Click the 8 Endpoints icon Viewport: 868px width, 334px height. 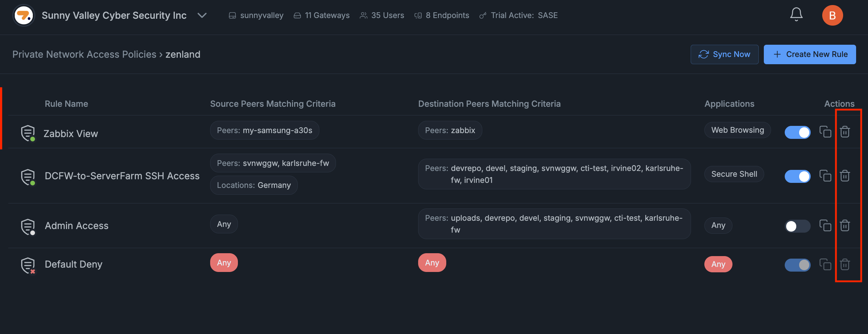coord(418,15)
